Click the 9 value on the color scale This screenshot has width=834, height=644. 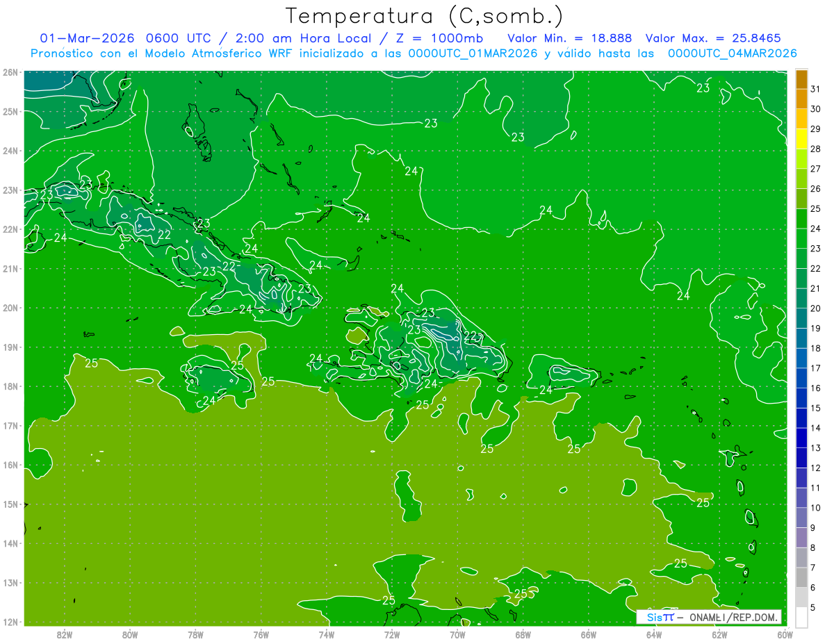813,528
